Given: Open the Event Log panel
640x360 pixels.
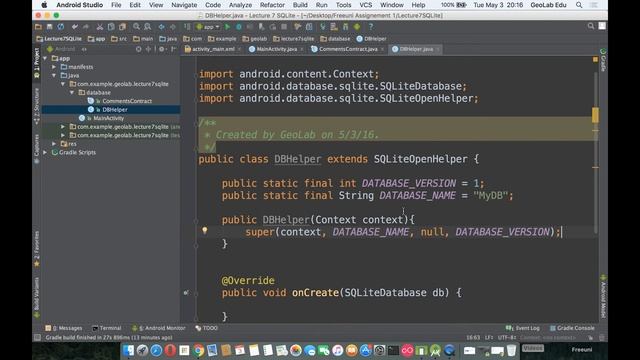Looking at the screenshot, I should 523,328.
